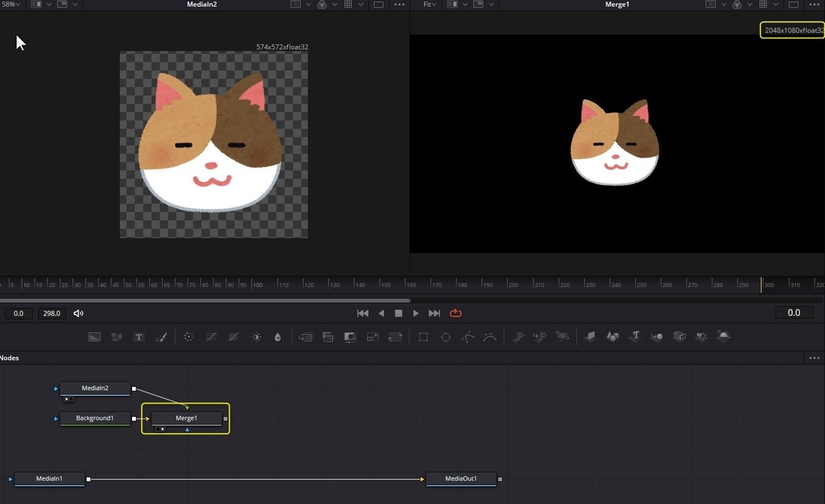The height and width of the screenshot is (504, 825).
Task: Add a Color Corrector node from the toolbar
Action: pos(189,337)
